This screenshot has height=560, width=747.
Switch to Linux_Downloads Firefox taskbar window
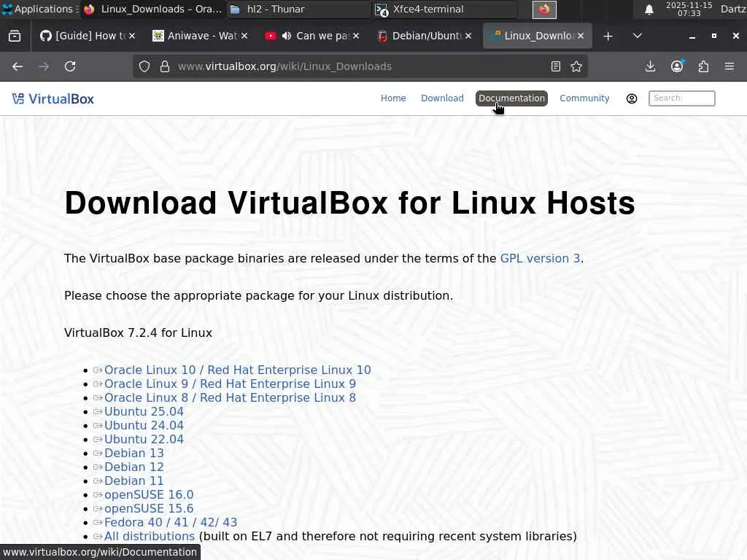pyautogui.click(x=152, y=9)
